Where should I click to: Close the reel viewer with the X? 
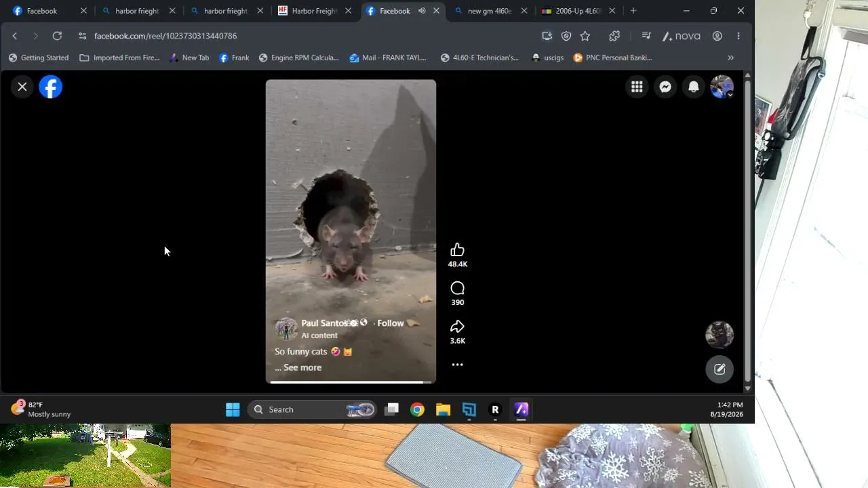[x=22, y=87]
